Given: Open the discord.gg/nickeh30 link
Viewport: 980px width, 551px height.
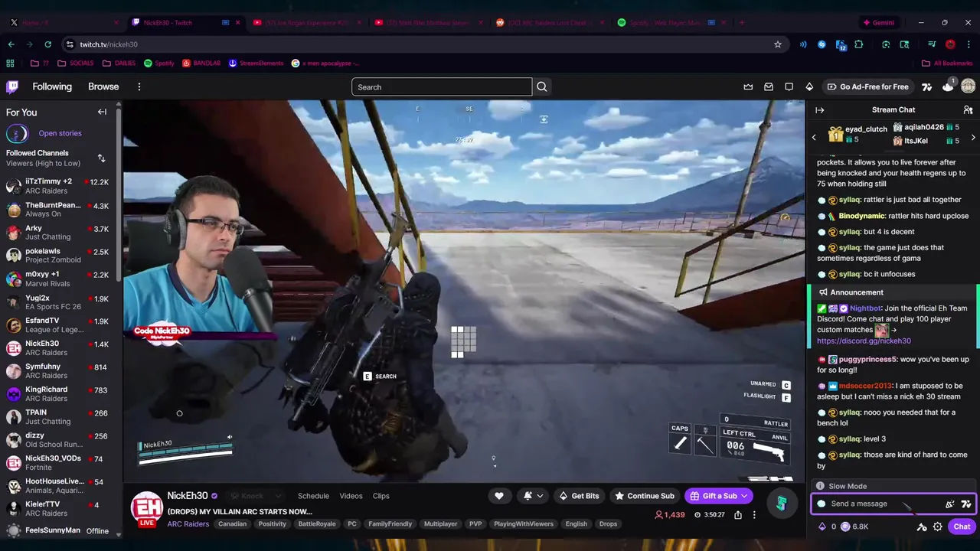Looking at the screenshot, I should [x=864, y=341].
